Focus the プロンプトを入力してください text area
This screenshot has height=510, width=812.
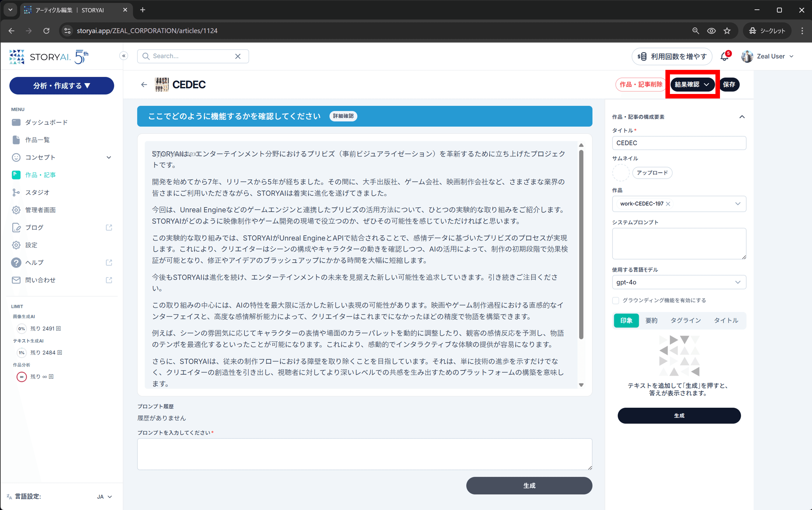(365, 454)
